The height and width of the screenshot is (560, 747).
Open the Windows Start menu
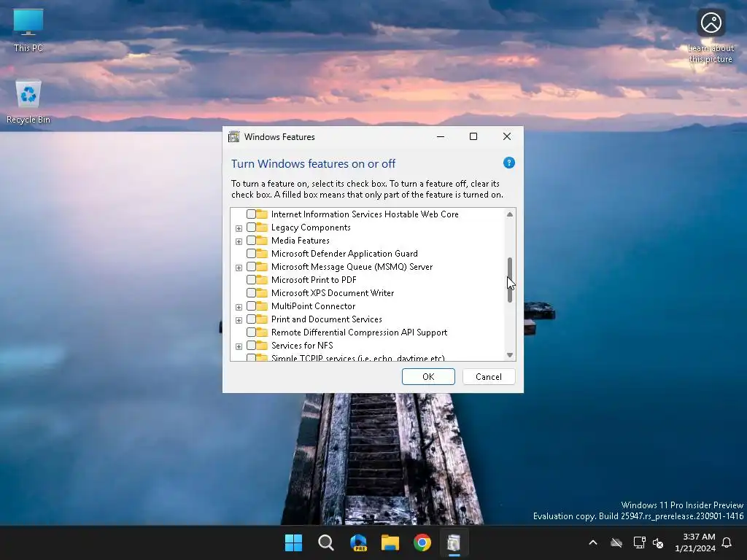click(293, 542)
